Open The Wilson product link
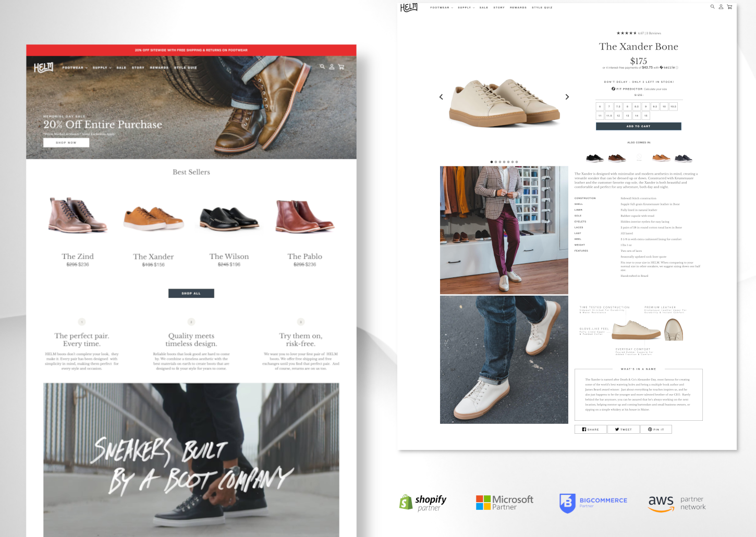 229,257
